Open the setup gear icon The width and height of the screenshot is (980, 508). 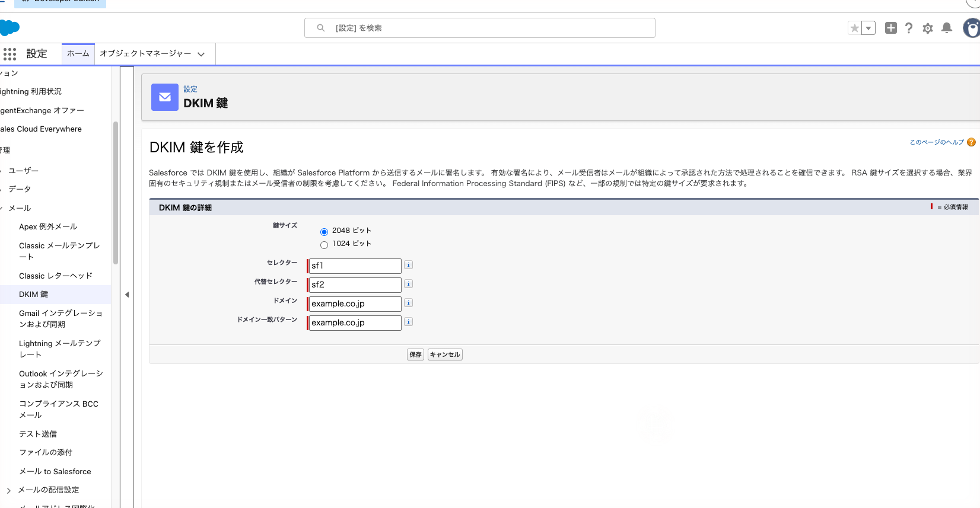click(x=928, y=28)
